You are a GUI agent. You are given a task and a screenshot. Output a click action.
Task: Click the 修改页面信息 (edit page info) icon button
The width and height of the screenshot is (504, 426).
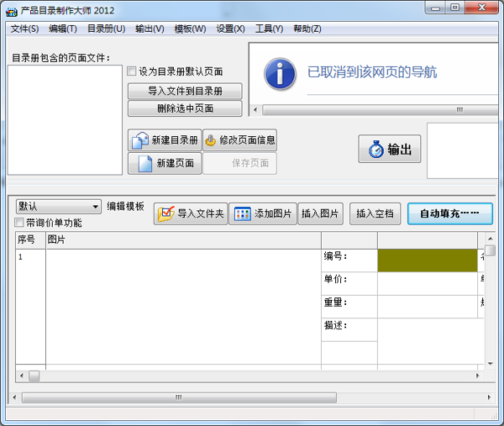tap(239, 140)
